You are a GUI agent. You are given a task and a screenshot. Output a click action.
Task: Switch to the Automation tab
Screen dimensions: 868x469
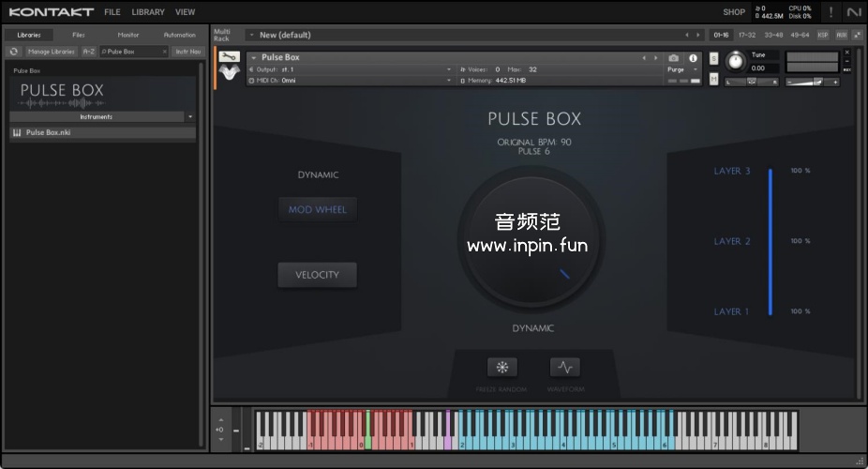179,35
